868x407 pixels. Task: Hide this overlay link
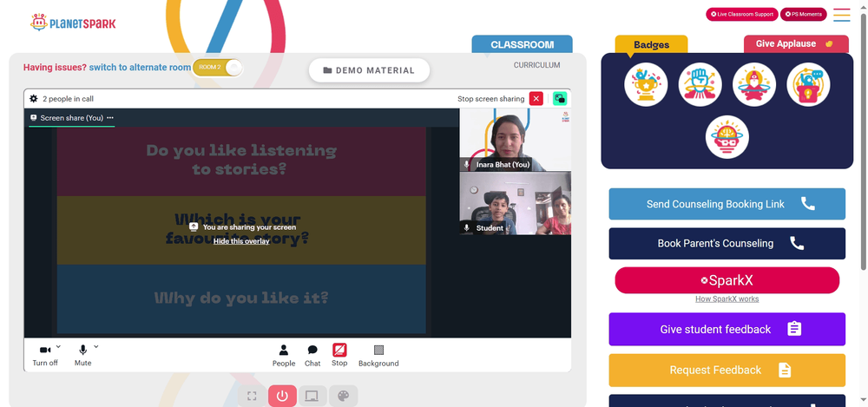241,241
